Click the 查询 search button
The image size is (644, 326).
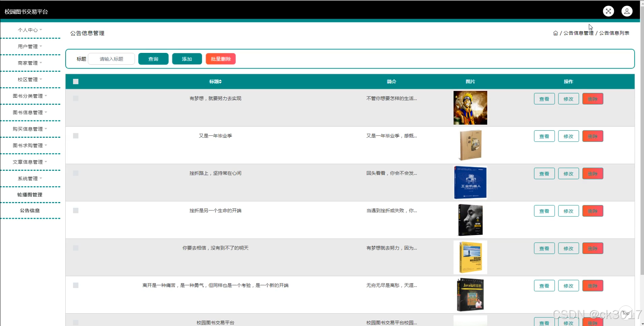pyautogui.click(x=153, y=59)
